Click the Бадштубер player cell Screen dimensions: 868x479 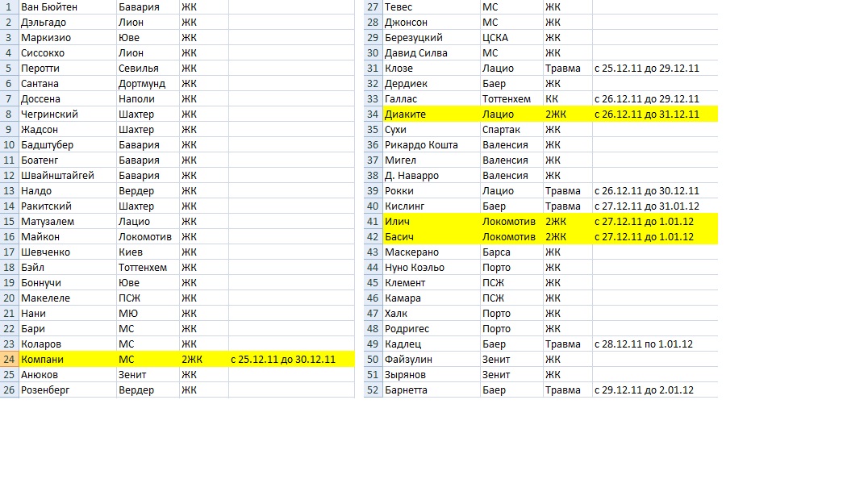(x=68, y=145)
